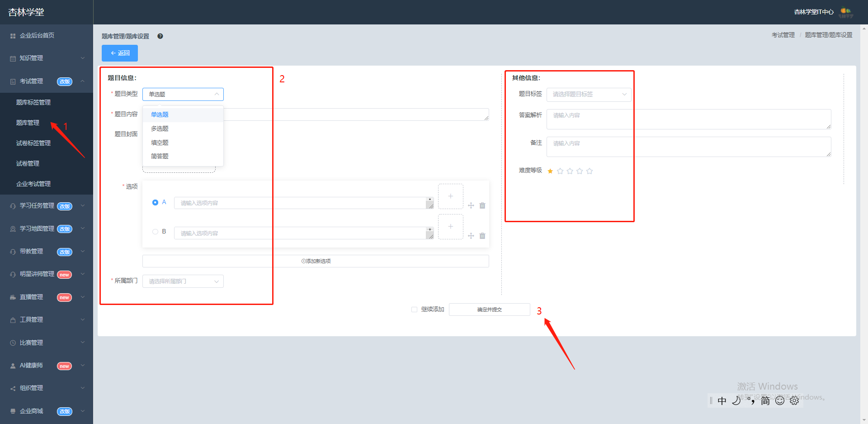
Task: Delete option A with trash icon
Action: point(482,205)
